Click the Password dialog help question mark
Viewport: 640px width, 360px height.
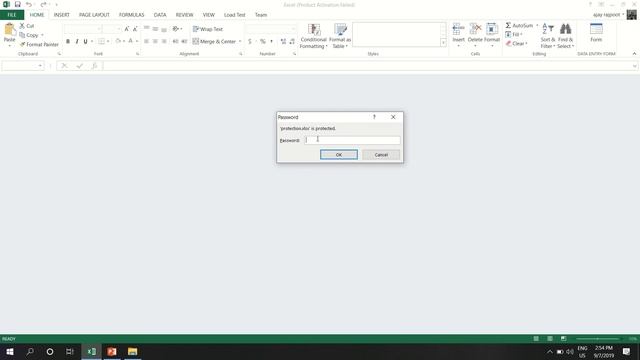point(374,117)
